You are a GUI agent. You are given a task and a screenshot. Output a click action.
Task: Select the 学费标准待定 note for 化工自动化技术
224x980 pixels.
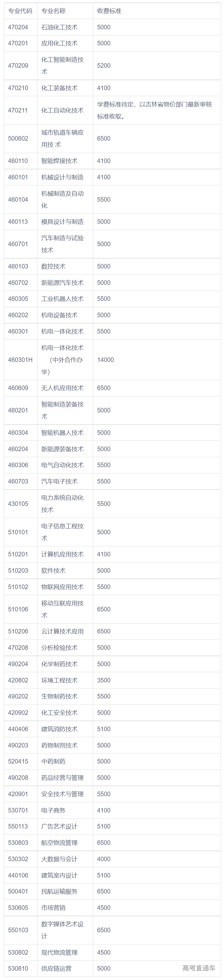[154, 110]
